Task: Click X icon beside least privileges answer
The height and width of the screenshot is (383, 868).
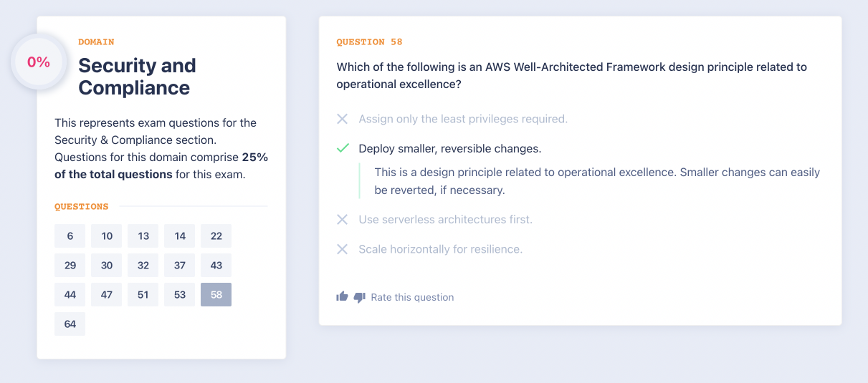Action: 343,119
